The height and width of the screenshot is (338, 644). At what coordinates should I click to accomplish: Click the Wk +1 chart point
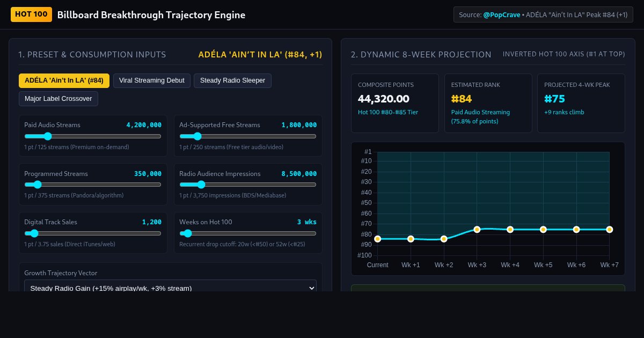click(411, 239)
